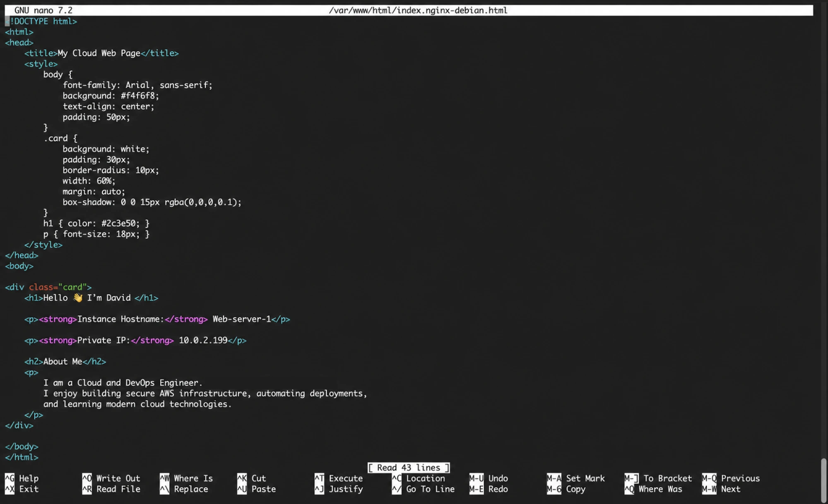The image size is (828, 504).
Task: Click the file path in title bar
Action: [x=418, y=10]
